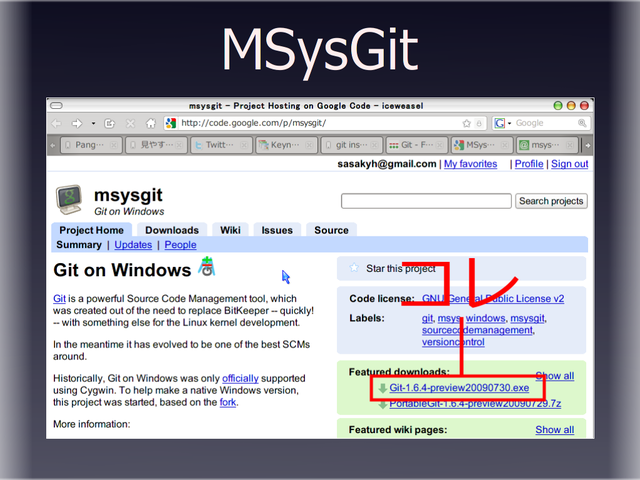Screen dimensions: 640x480
Task: Switch to the Downloads tab
Action: click(172, 230)
